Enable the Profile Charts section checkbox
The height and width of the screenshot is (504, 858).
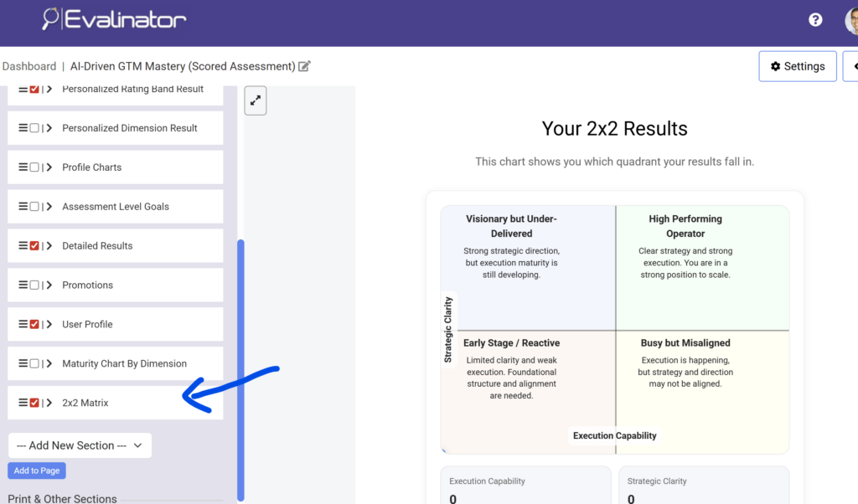pos(33,167)
